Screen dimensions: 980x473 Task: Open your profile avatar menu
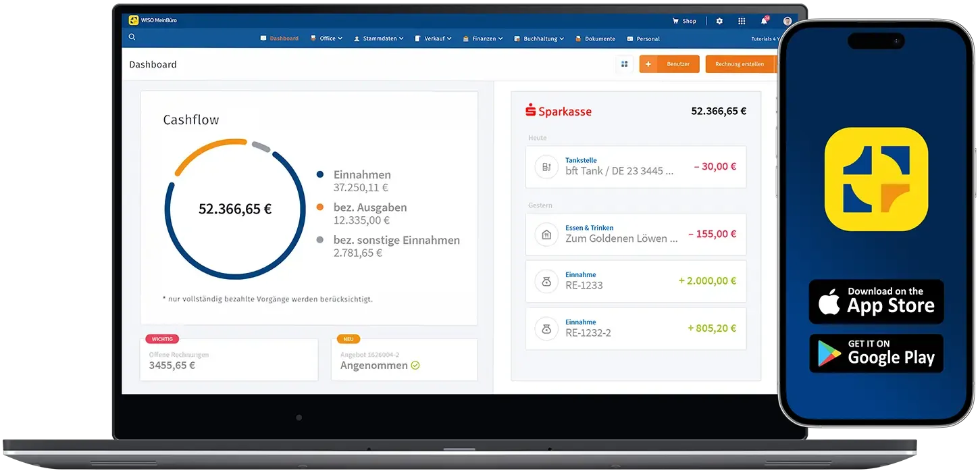[787, 21]
